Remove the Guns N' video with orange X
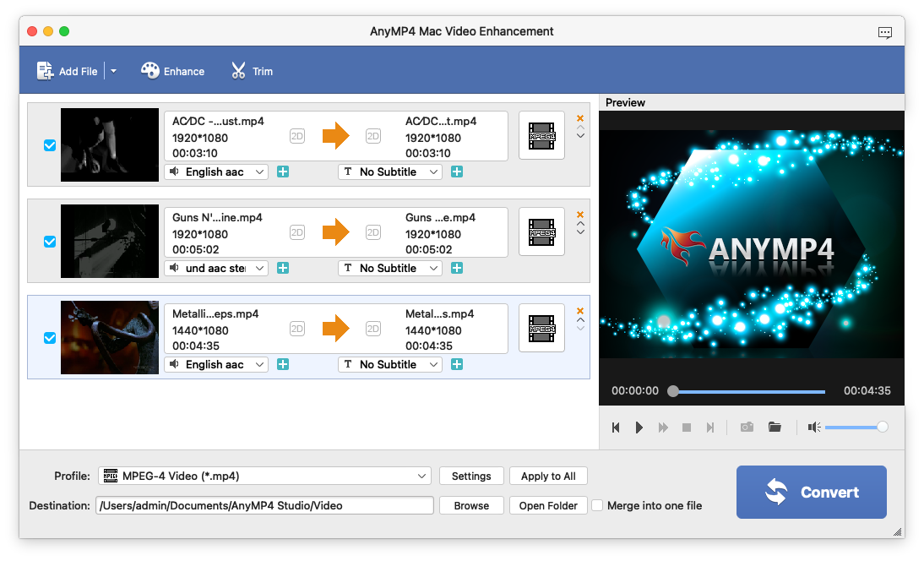Screen dimensions: 924x561 580,215
